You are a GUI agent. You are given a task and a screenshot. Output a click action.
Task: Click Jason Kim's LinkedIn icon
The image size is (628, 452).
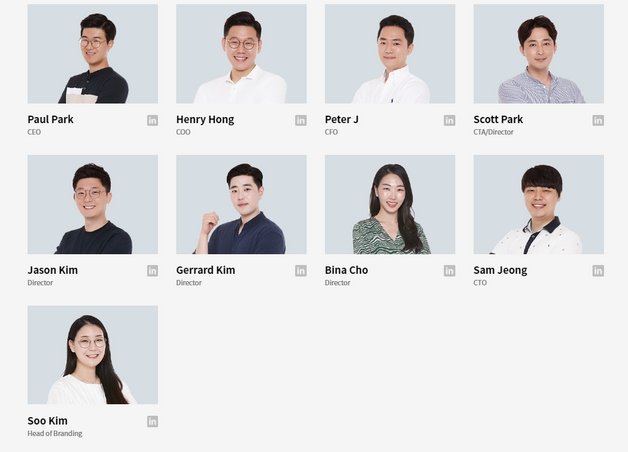click(152, 271)
